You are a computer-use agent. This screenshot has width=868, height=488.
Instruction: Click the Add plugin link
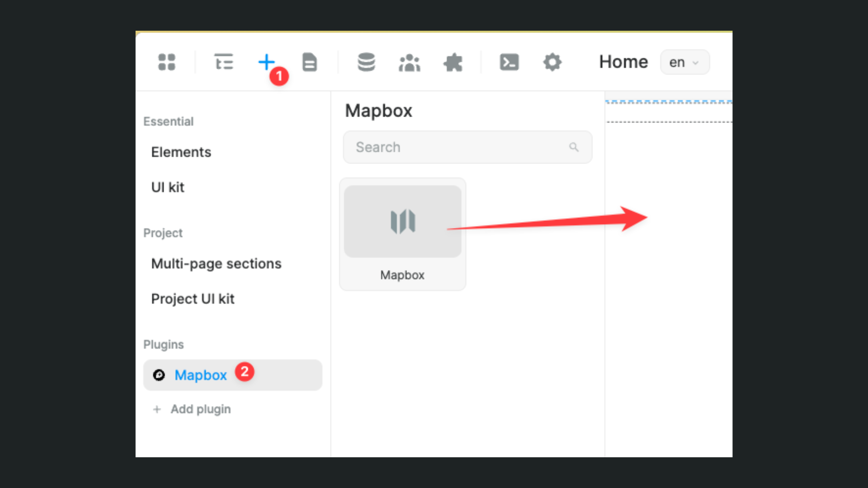(x=201, y=409)
